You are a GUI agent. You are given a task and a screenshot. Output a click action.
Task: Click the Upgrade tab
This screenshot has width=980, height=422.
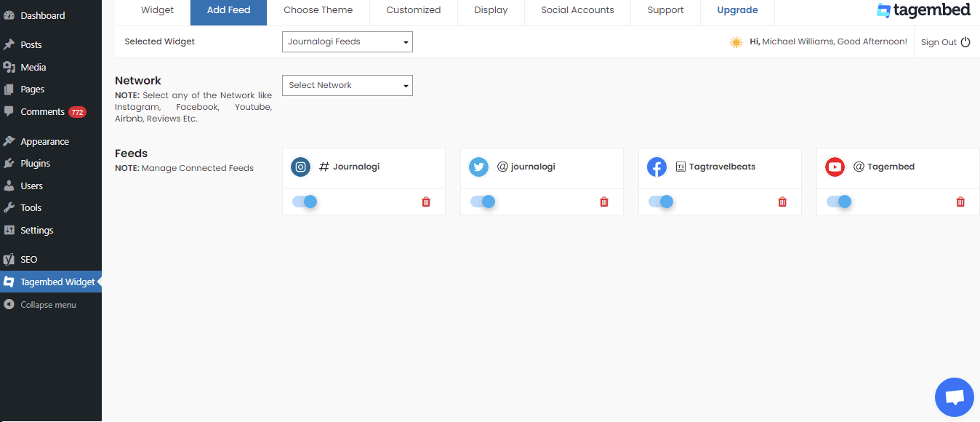coord(738,10)
